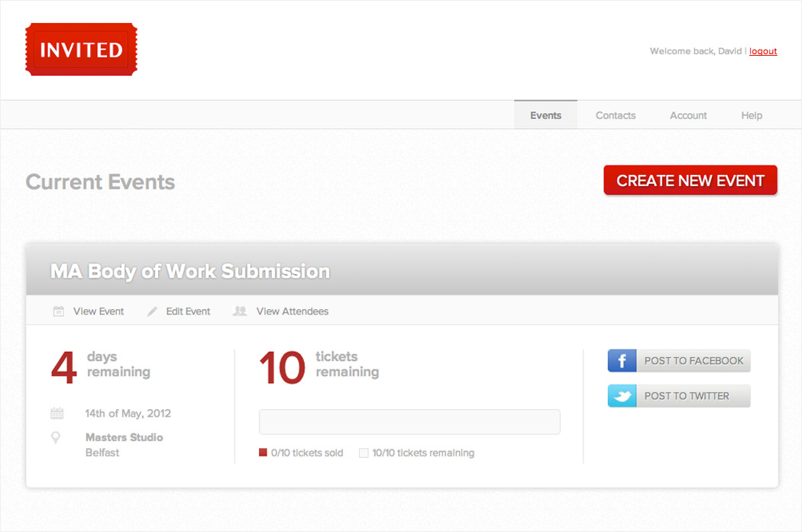Click the tickets remaining label beside 10
This screenshot has height=532, width=802.
click(x=348, y=364)
